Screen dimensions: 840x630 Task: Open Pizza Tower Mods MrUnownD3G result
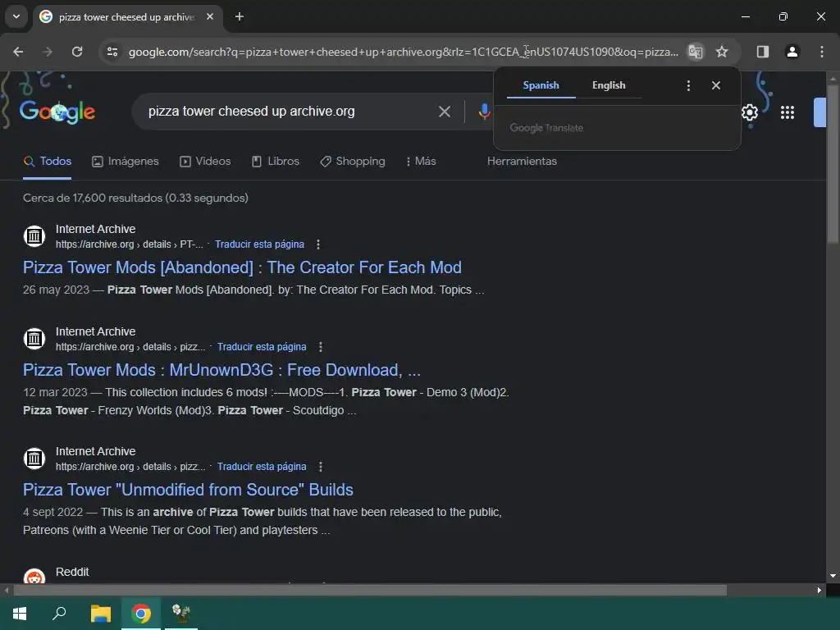tap(221, 370)
